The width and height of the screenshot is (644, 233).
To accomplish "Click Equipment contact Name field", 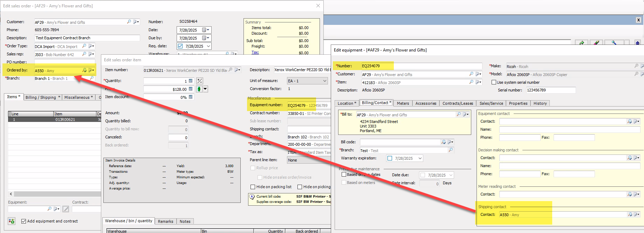I will [570, 129].
